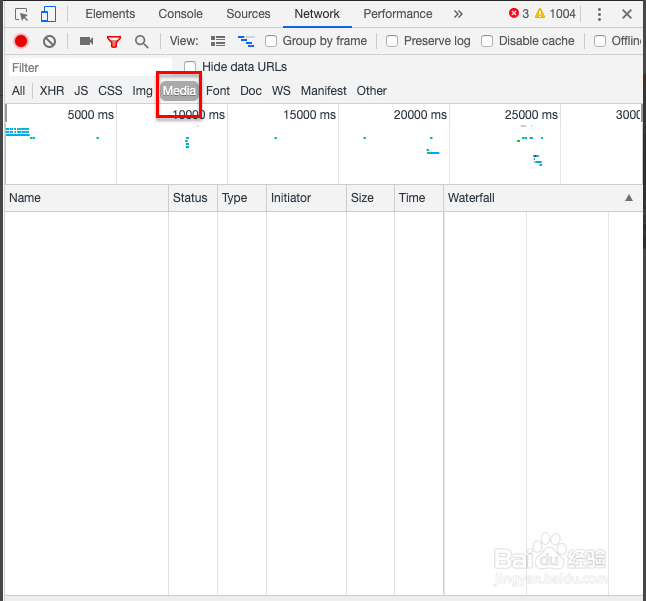This screenshot has height=601, width=646.
Task: Click the 5000 ms timeline marker
Action: [x=91, y=115]
